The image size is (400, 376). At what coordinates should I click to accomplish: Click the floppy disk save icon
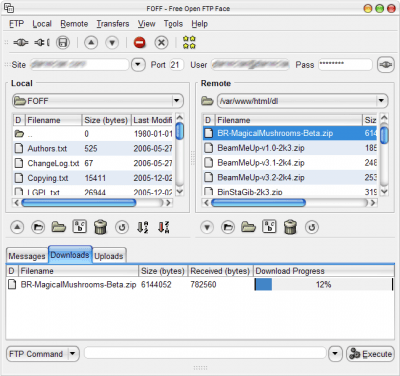(63, 43)
